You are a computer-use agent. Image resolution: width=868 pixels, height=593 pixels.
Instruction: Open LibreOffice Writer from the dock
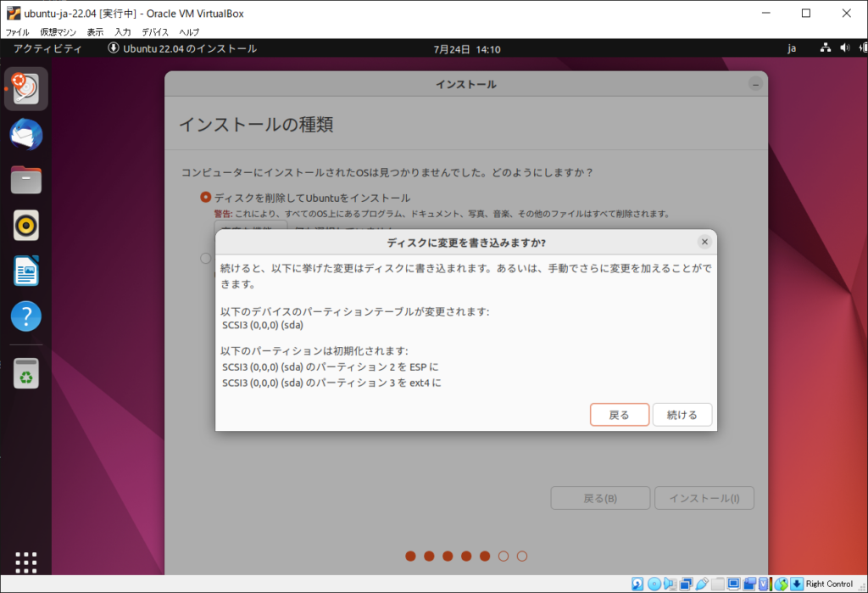click(x=25, y=271)
